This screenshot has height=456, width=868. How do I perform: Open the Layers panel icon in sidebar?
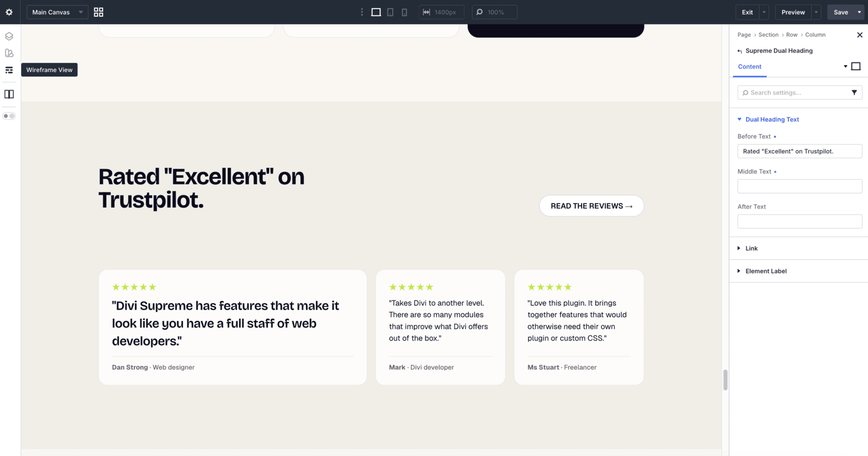(x=9, y=36)
